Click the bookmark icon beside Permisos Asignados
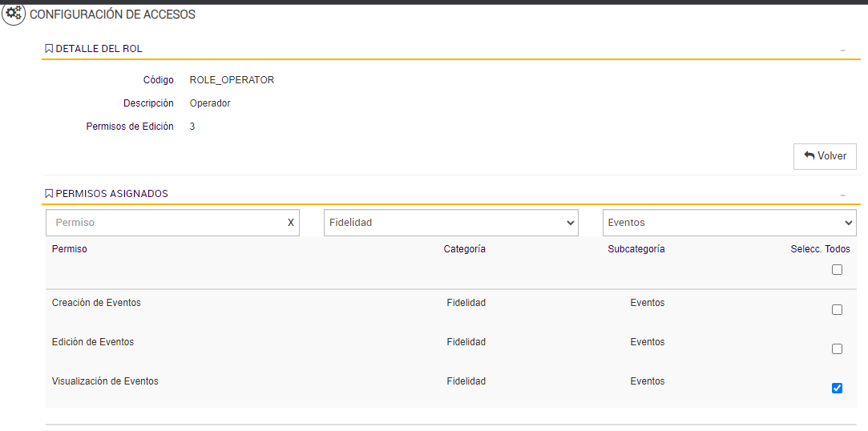The image size is (868, 431). [x=49, y=194]
